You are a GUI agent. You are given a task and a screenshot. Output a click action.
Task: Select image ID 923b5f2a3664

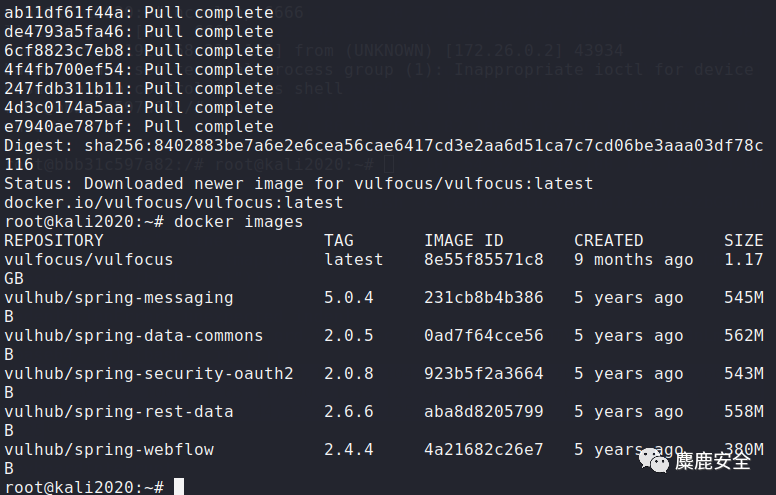[x=484, y=374]
